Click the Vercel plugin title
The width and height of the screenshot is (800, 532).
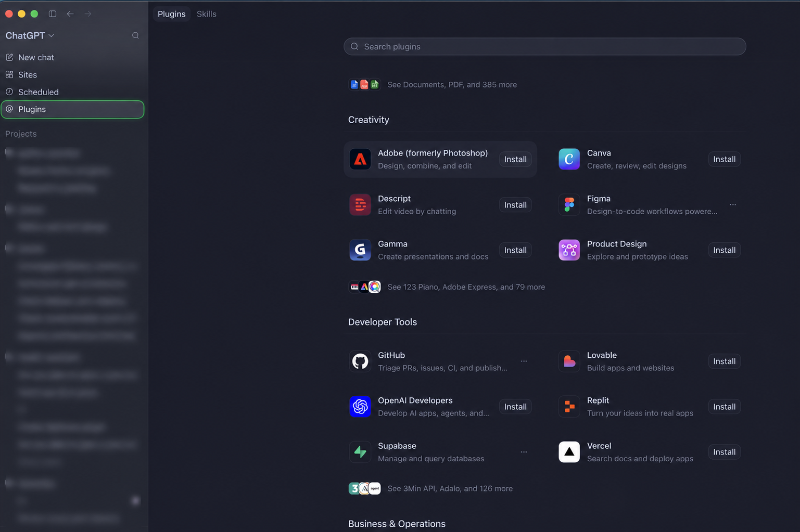(599, 446)
